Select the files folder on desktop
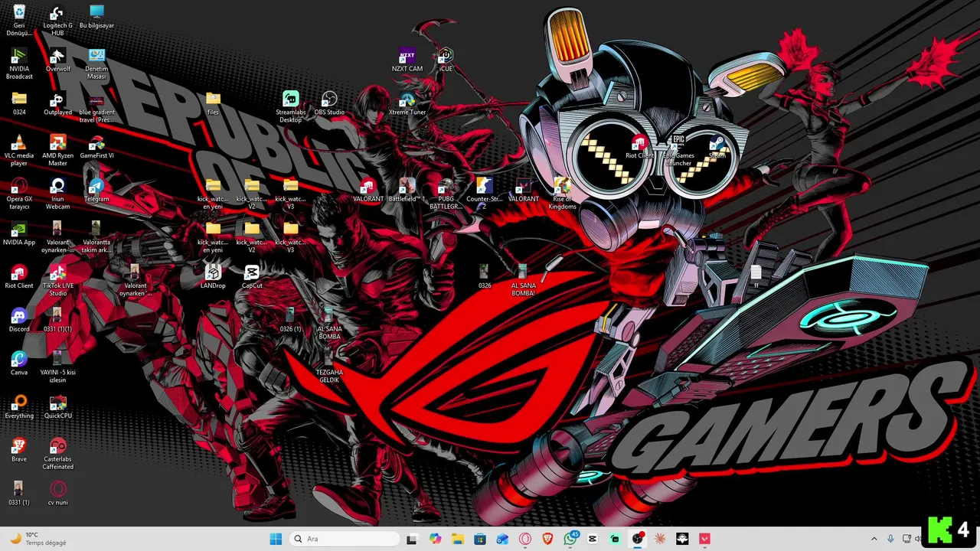Viewport: 980px width, 551px height. point(213,103)
